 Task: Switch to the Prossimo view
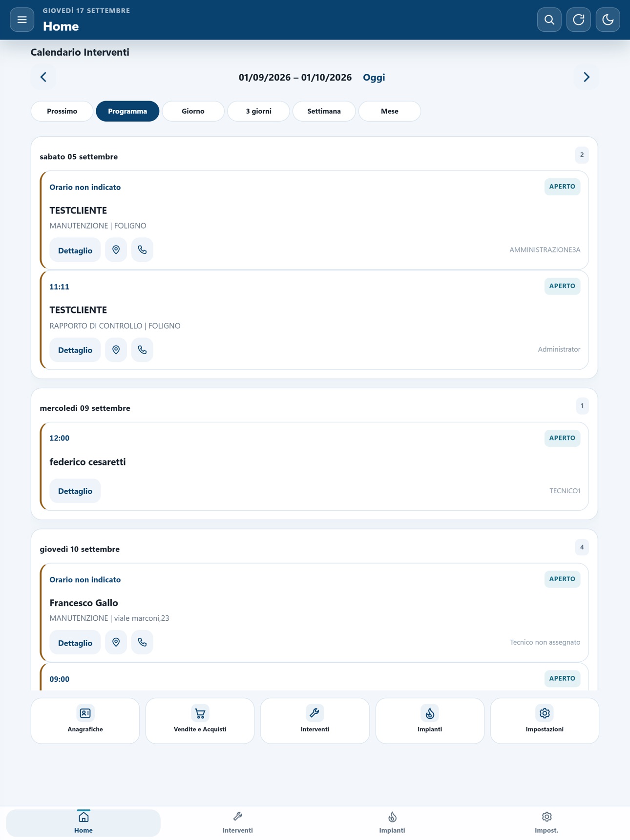click(x=62, y=111)
